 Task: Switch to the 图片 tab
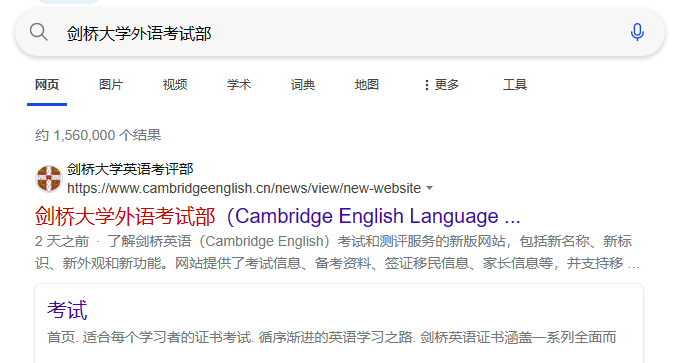[111, 85]
